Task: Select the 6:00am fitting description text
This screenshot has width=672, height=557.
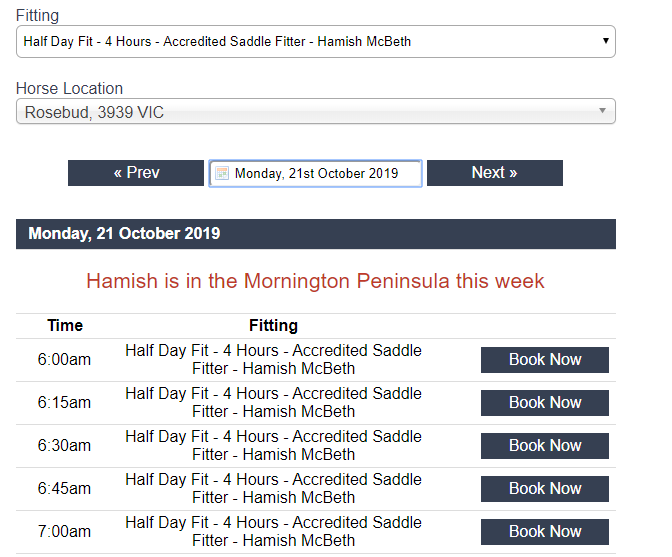Action: (x=273, y=359)
